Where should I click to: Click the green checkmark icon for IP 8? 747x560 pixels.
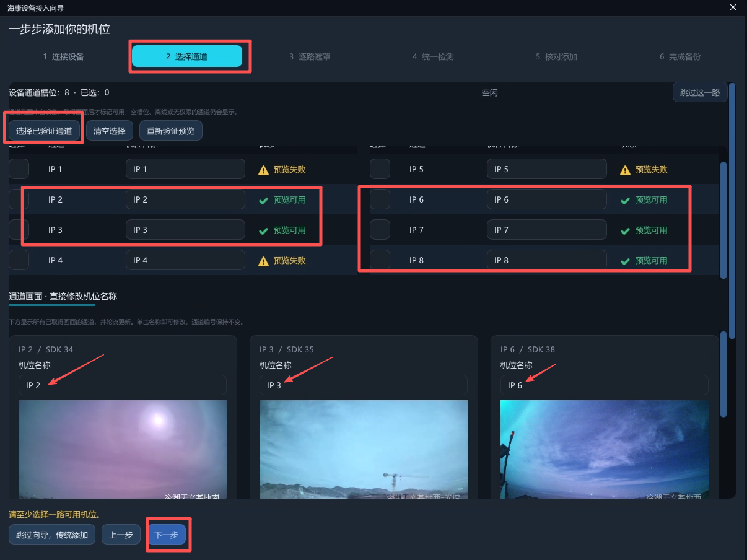[625, 261]
